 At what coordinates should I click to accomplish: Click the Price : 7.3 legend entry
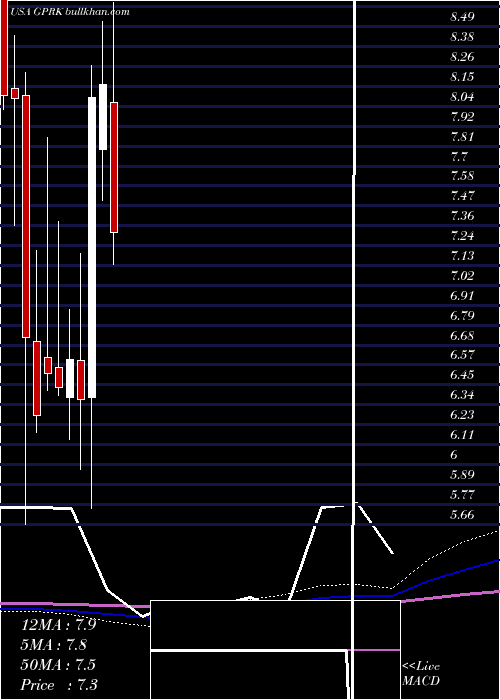coord(59,685)
